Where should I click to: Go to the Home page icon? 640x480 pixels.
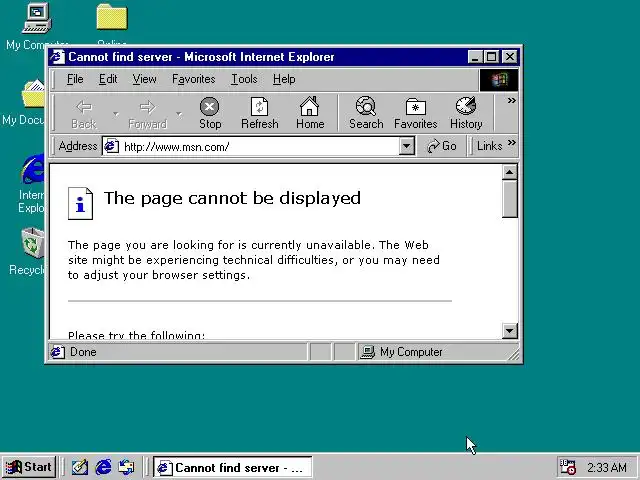(310, 113)
